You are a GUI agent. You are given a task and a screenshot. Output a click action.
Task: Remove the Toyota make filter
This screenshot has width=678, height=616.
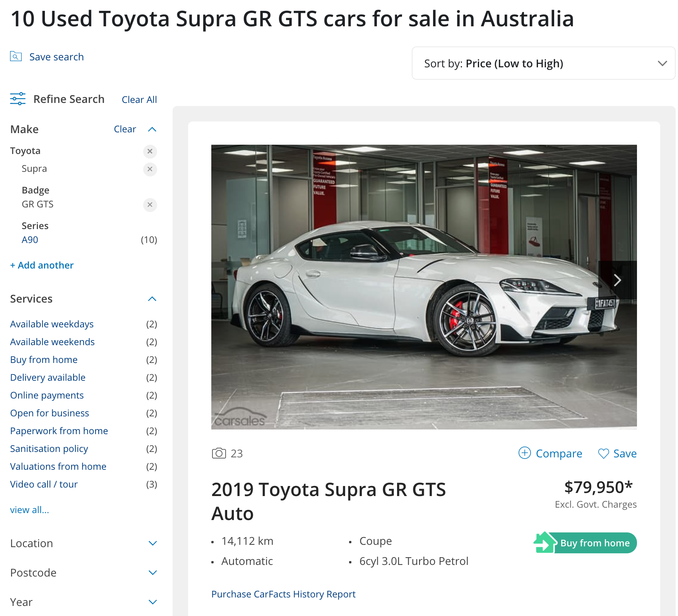[x=150, y=151]
